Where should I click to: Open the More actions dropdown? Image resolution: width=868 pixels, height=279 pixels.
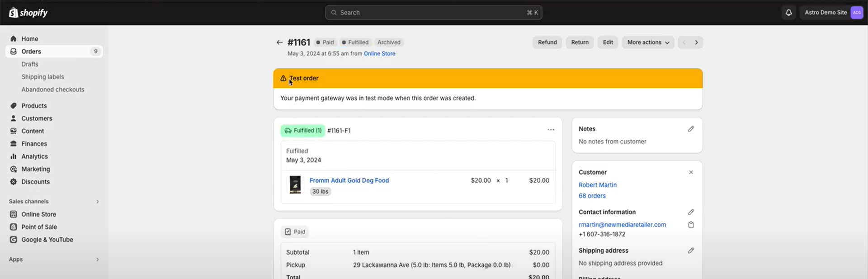point(648,43)
